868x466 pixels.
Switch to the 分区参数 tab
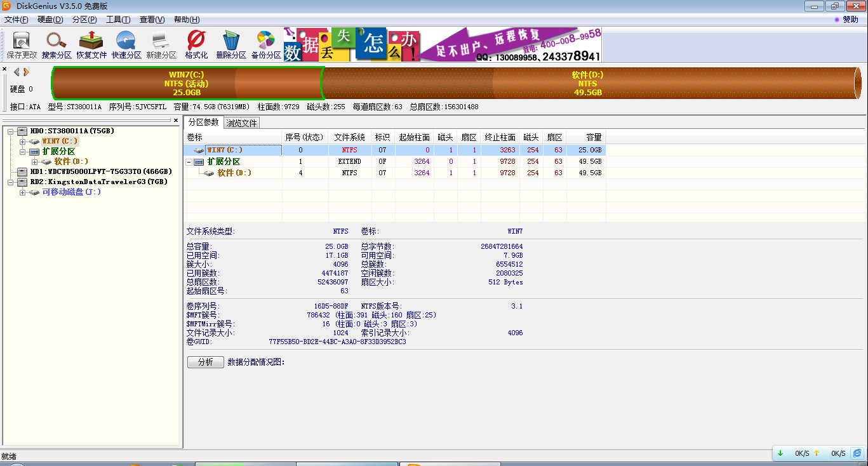pos(203,122)
